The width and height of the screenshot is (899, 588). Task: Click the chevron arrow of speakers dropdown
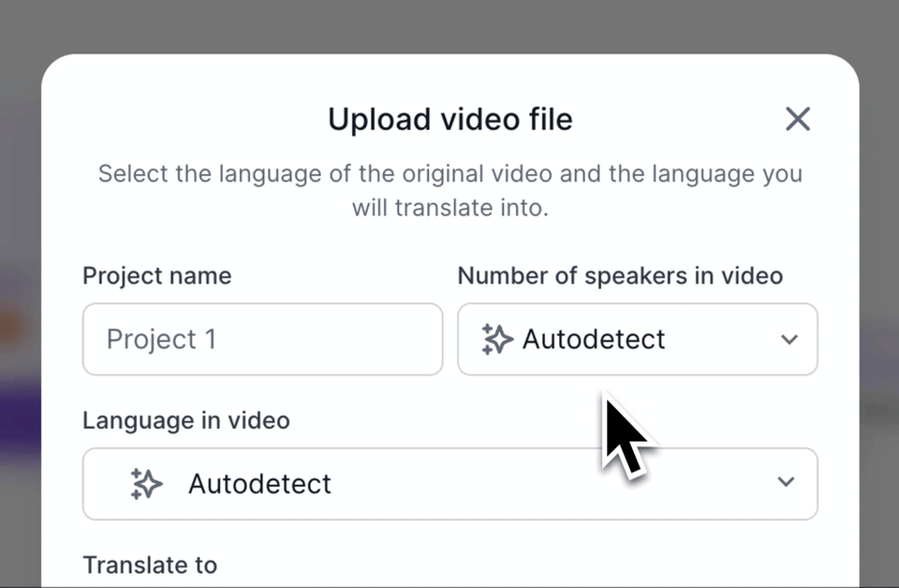point(788,339)
